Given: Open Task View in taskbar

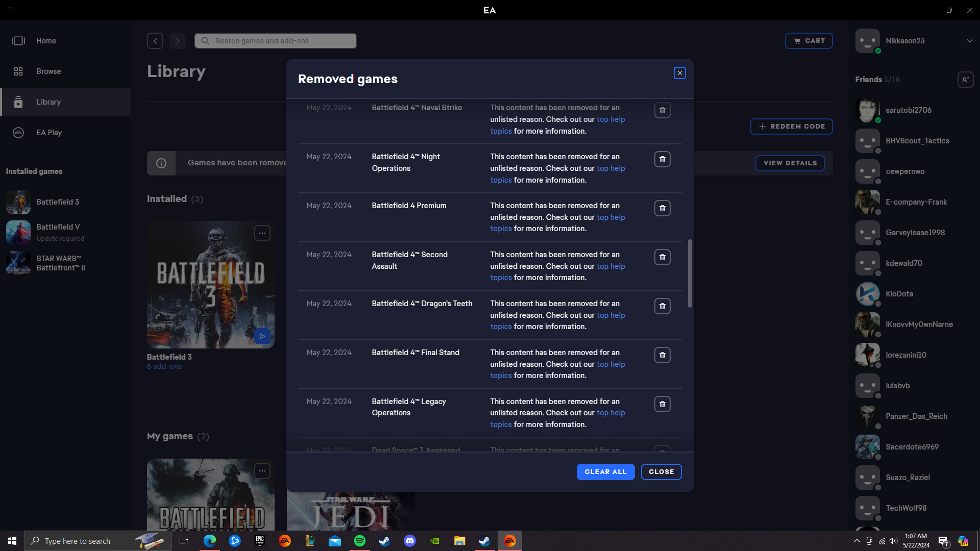Looking at the screenshot, I should [x=184, y=541].
